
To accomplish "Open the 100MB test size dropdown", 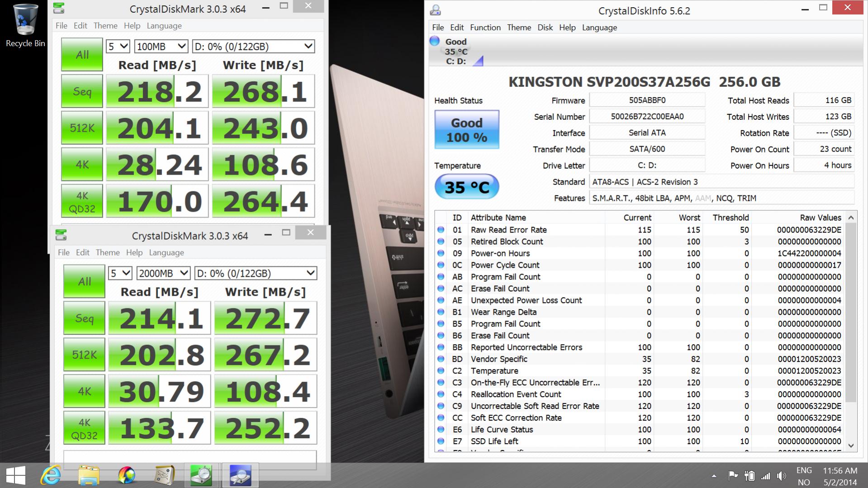I will click(x=161, y=47).
